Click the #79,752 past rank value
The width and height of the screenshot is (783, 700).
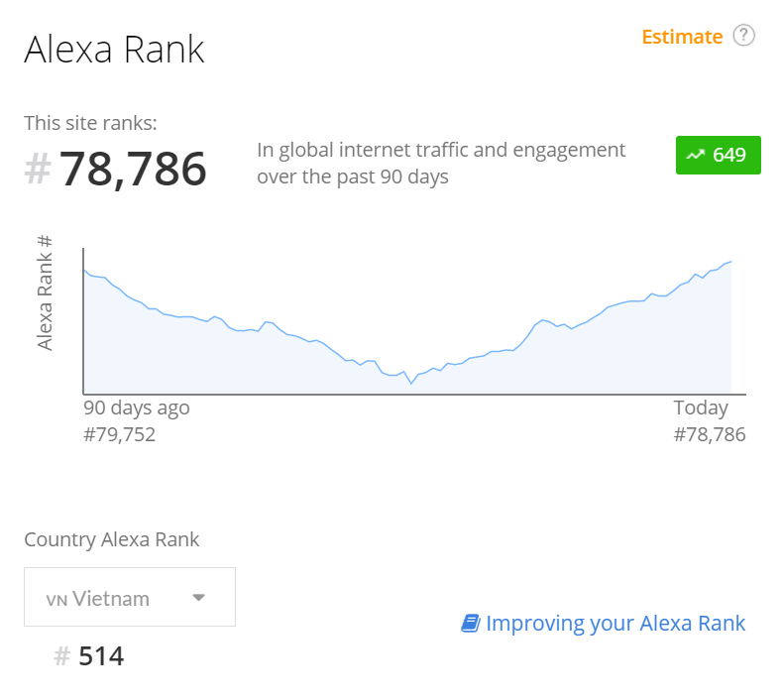click(x=119, y=434)
